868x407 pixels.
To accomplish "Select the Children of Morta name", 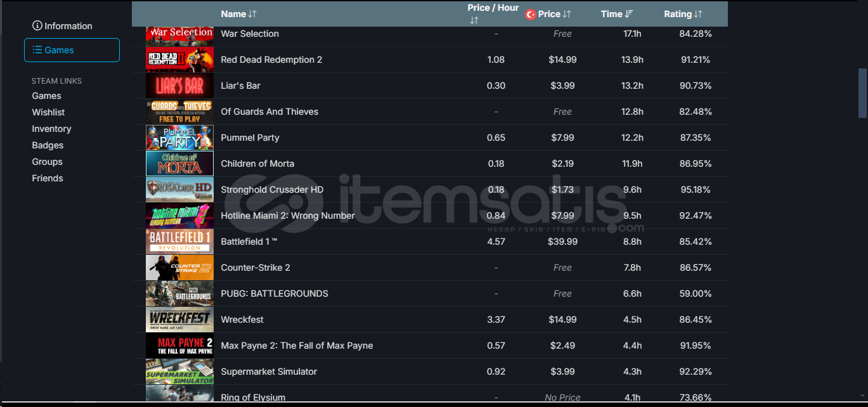I will (x=257, y=164).
